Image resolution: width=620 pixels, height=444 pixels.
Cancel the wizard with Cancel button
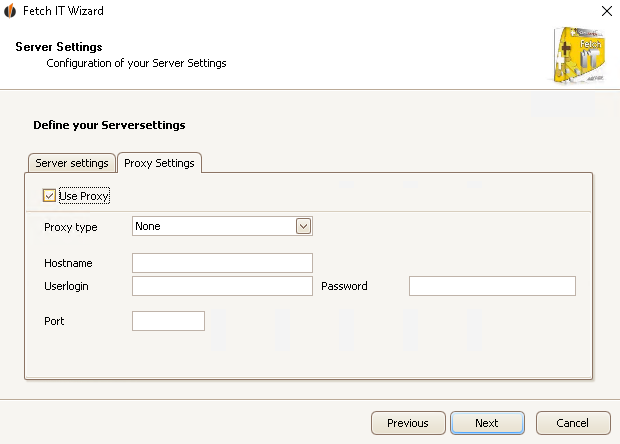pos(573,423)
